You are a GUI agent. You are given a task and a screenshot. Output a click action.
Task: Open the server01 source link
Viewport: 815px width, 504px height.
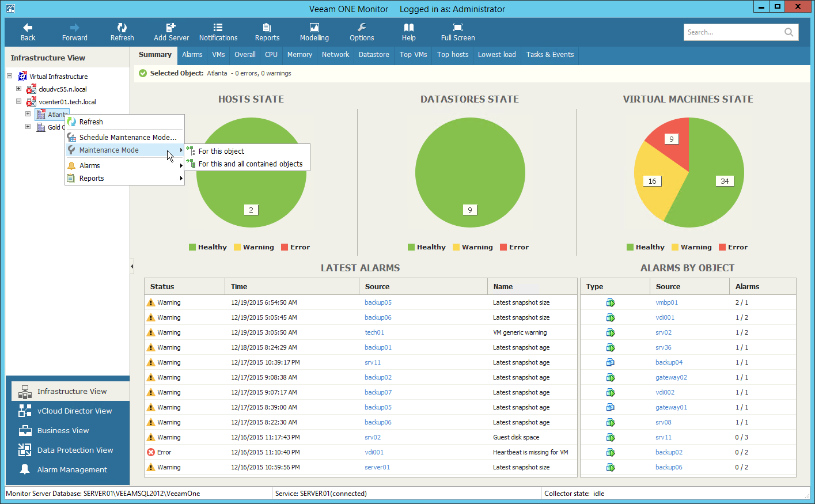coord(377,467)
